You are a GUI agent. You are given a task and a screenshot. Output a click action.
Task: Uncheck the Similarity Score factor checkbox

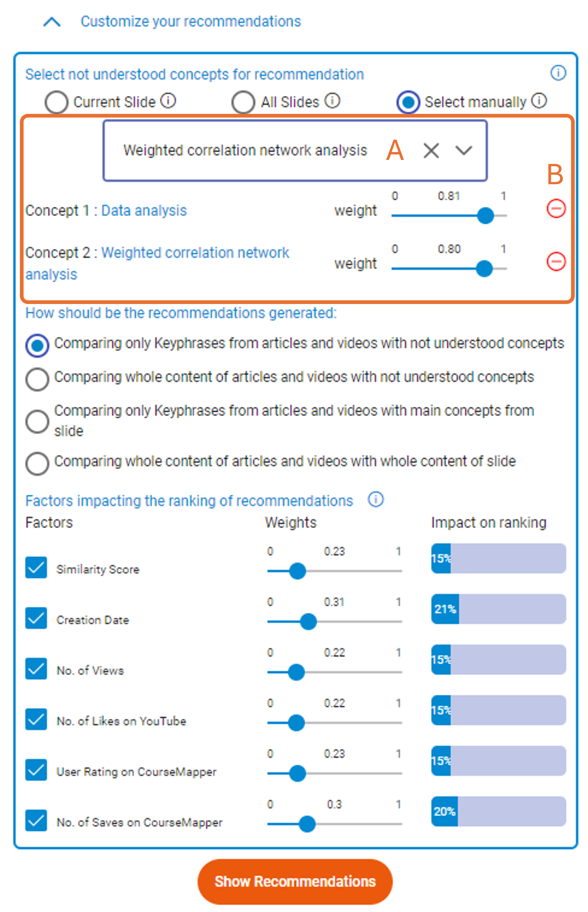tap(36, 567)
